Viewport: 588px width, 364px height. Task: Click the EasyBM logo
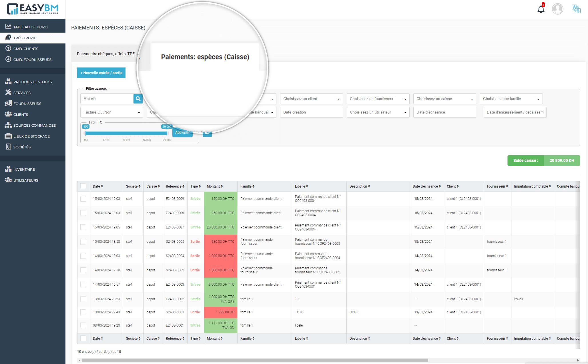click(x=33, y=9)
